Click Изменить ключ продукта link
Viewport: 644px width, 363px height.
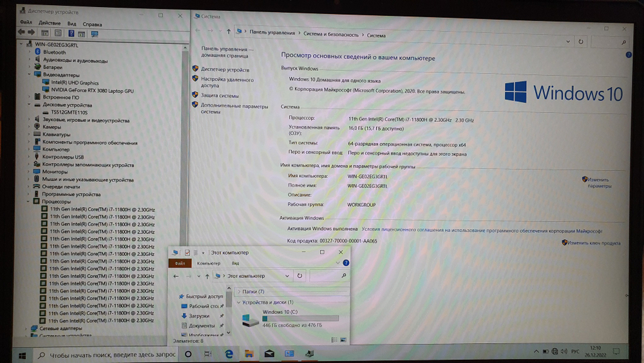pos(594,243)
